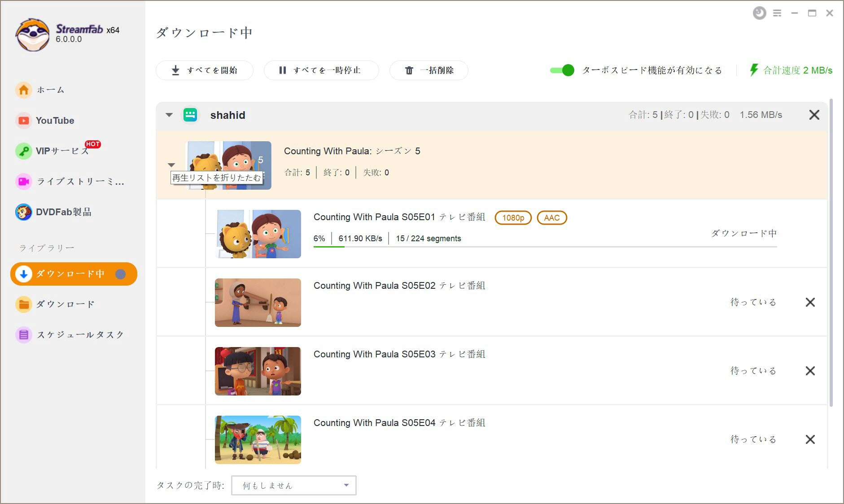Image resolution: width=844 pixels, height=504 pixels.
Task: Select the ダウンロード中 sidebar item
Action: click(x=74, y=274)
